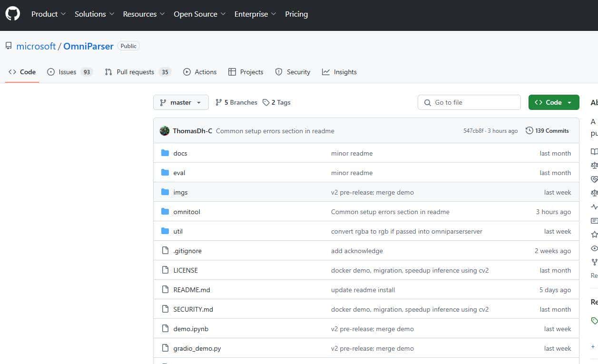Click the update readme install commit message
The width and height of the screenshot is (598, 364).
(363, 289)
